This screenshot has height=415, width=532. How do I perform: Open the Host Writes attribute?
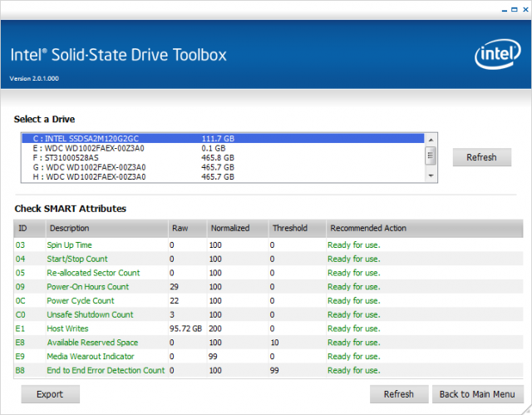coord(67,329)
